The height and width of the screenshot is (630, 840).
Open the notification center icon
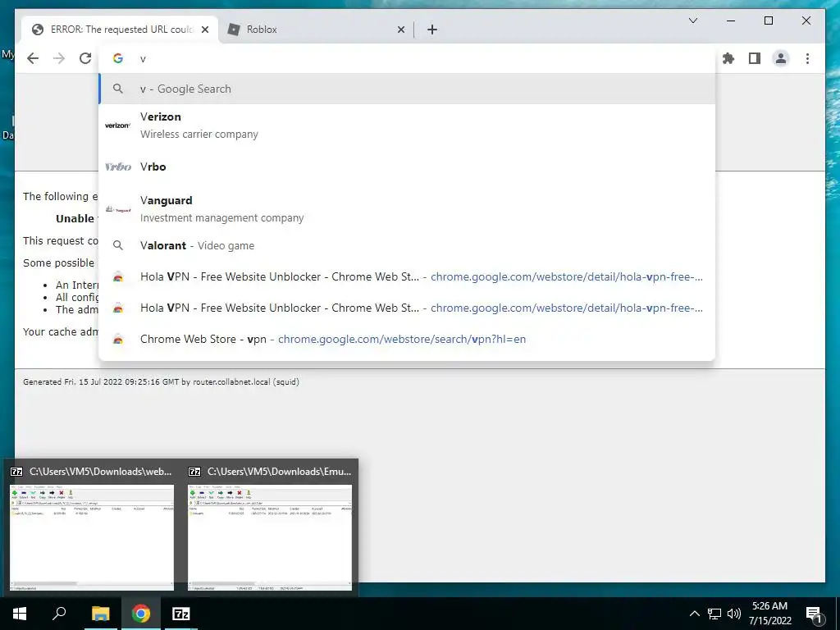814,614
